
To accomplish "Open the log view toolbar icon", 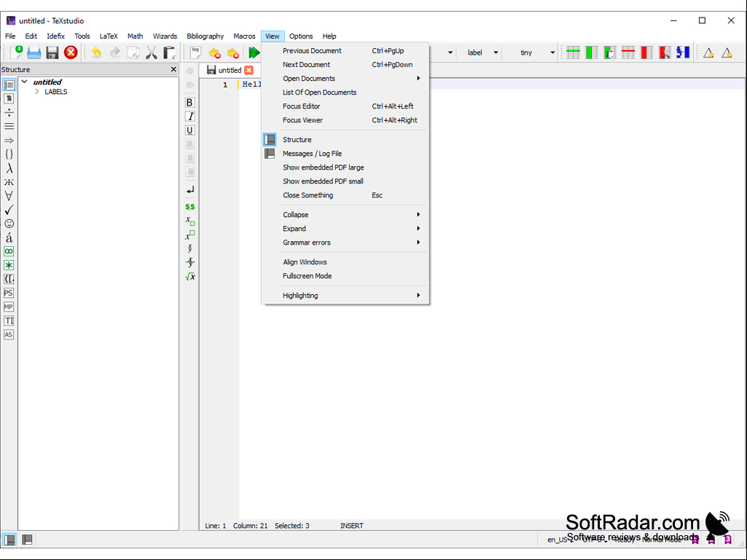I will (x=196, y=52).
